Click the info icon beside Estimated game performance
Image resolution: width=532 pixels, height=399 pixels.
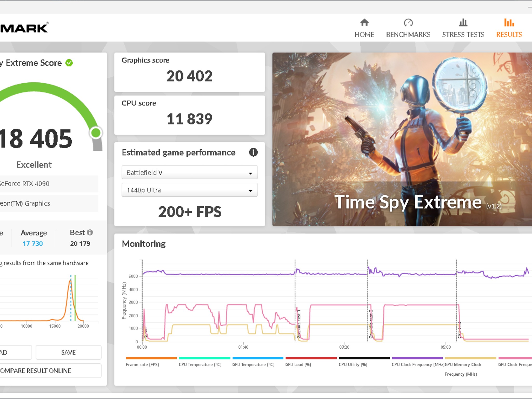click(x=253, y=152)
